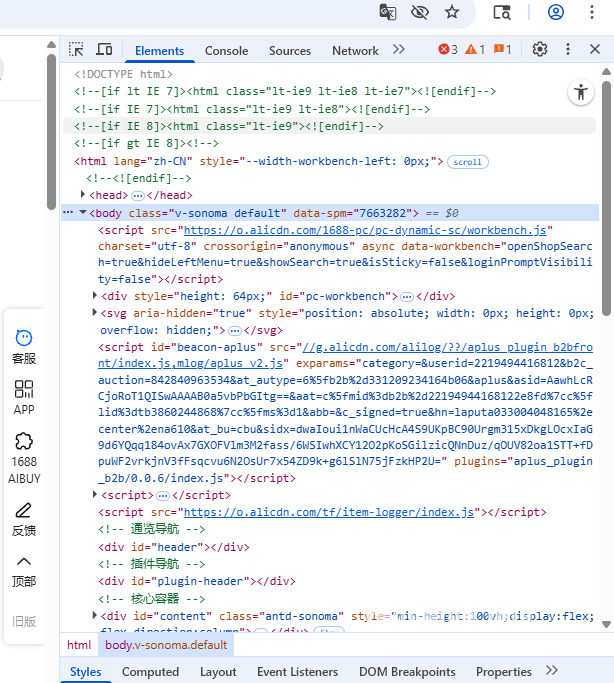Click the Elements panel scroll down arrow
Screen dimensions: 614x683
point(606,624)
